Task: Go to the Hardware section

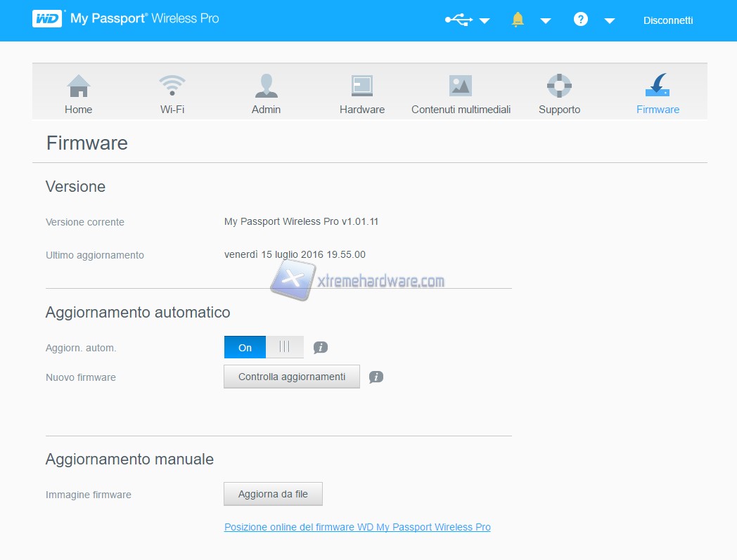Action: coord(361,94)
